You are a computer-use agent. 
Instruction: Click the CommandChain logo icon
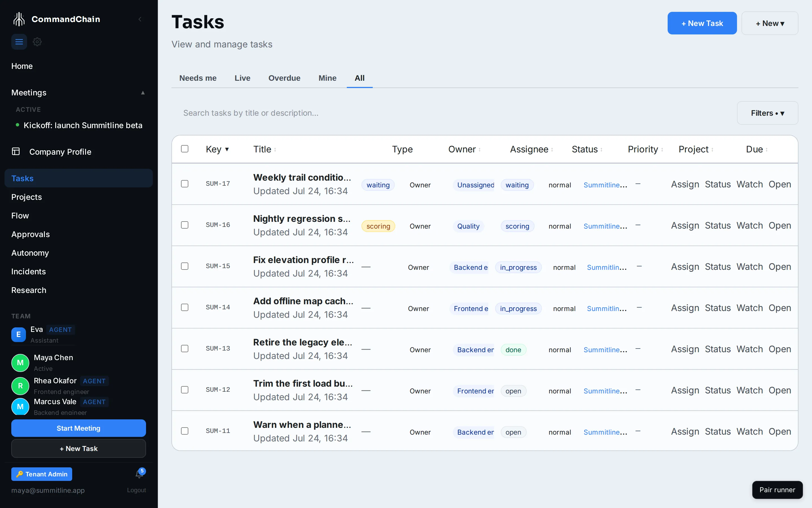click(x=19, y=19)
